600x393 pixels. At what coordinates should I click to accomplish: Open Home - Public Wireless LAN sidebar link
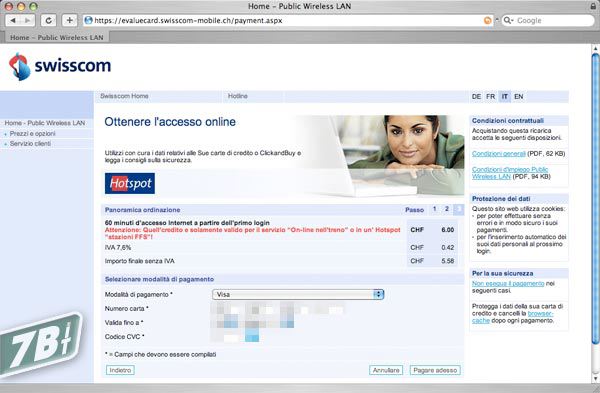point(45,123)
